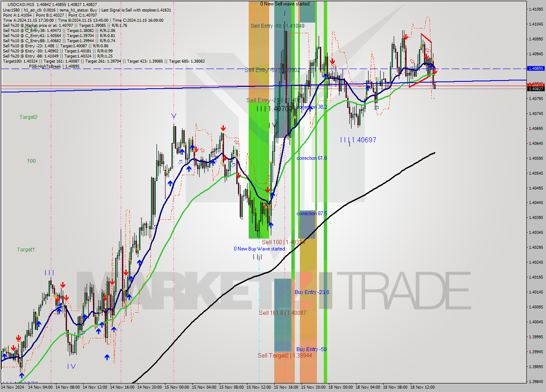Click the '14 Nov 16:00' time axis label

click(122, 387)
